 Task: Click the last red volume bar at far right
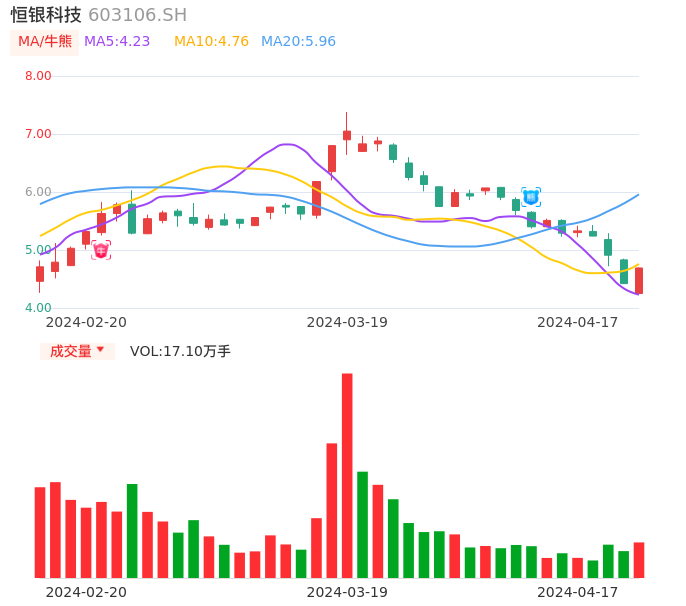(639, 560)
